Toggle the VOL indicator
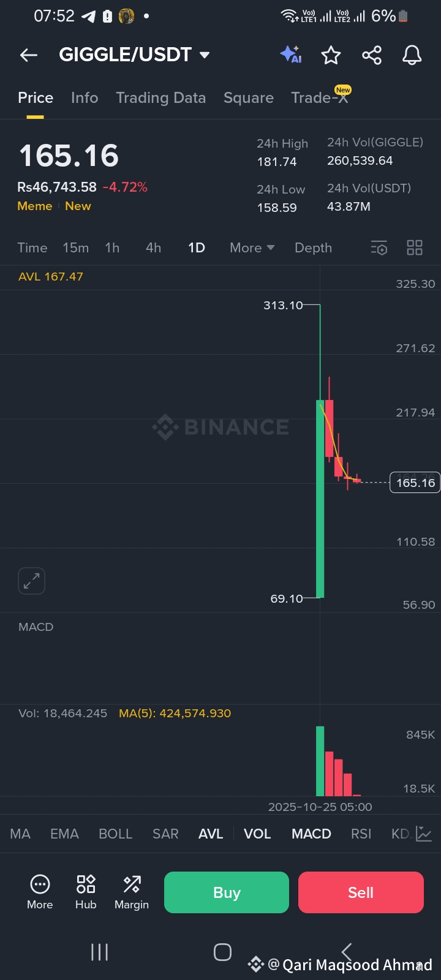The height and width of the screenshot is (980, 441). [x=257, y=834]
